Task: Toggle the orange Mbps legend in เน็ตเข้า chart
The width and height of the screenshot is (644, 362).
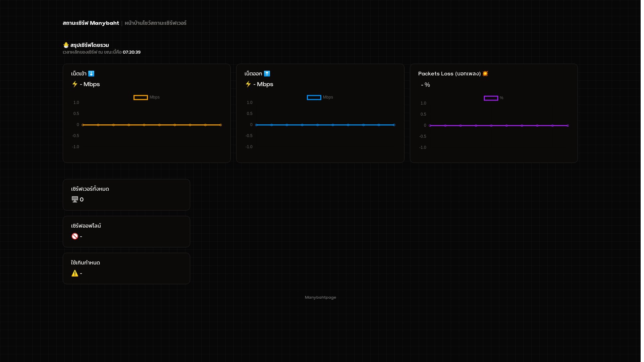Action: pos(147,98)
